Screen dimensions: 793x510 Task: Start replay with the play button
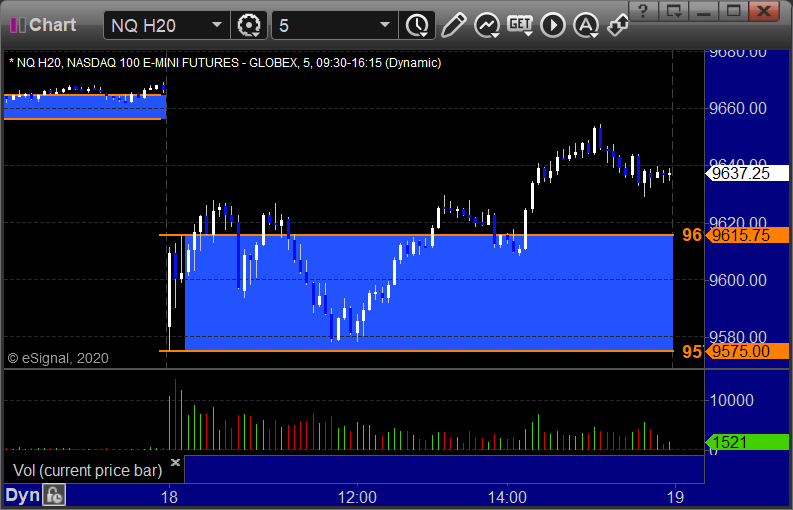(553, 25)
